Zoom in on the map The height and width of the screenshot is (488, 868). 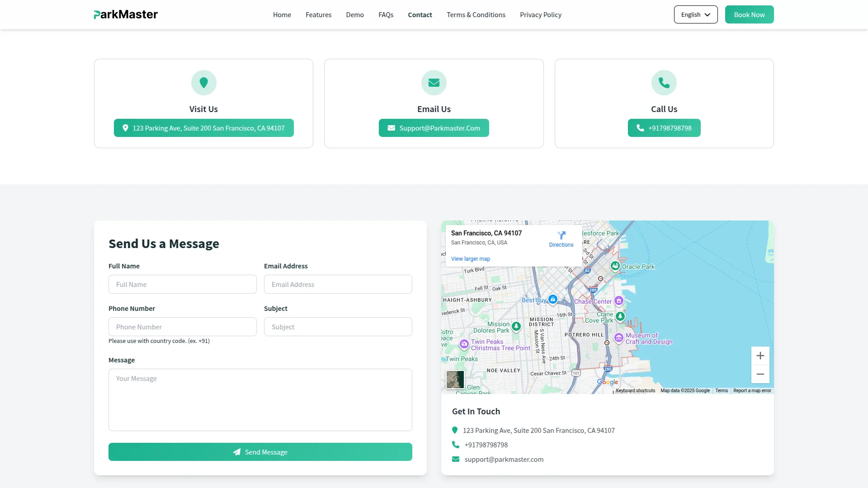[760, 356]
